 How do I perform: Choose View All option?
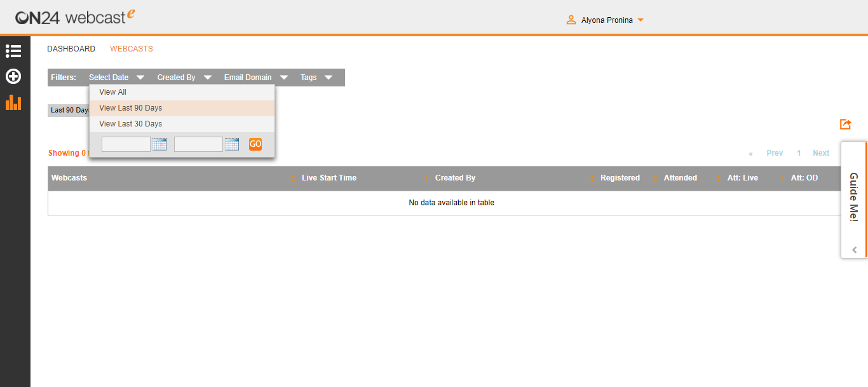pos(182,92)
